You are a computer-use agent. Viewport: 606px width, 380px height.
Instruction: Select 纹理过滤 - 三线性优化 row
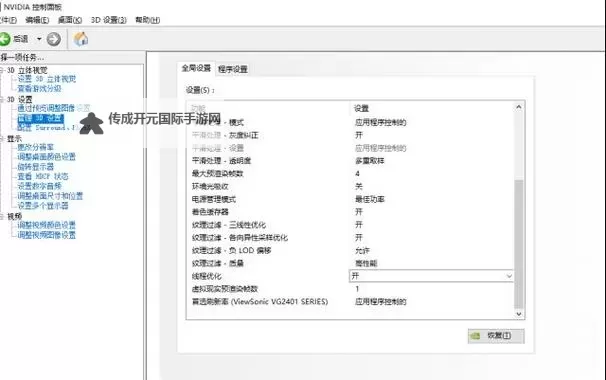[350, 225]
